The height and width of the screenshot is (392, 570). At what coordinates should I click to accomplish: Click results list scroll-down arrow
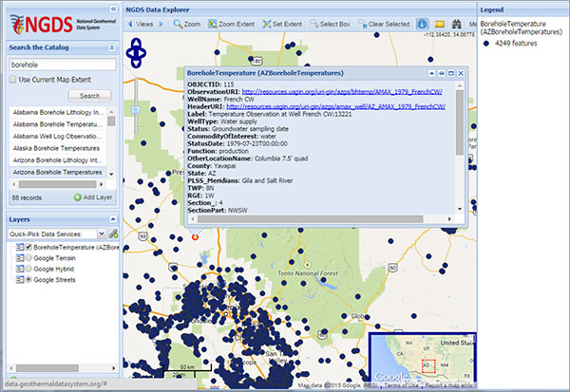tap(111, 175)
